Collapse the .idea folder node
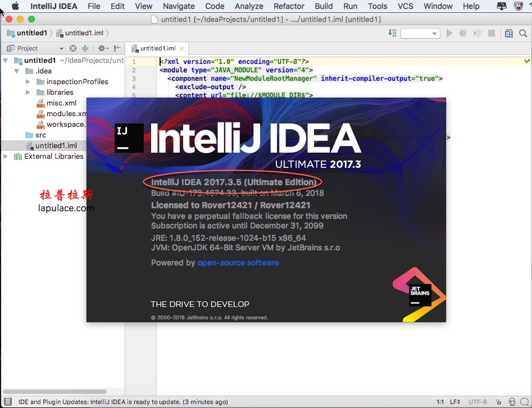This screenshot has height=408, width=532. (17, 71)
